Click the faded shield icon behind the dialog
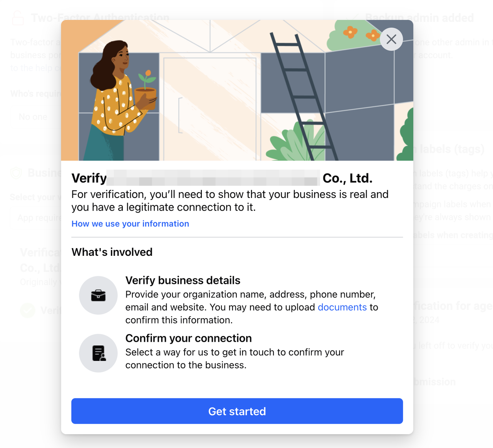The width and height of the screenshot is (493, 448). click(16, 173)
